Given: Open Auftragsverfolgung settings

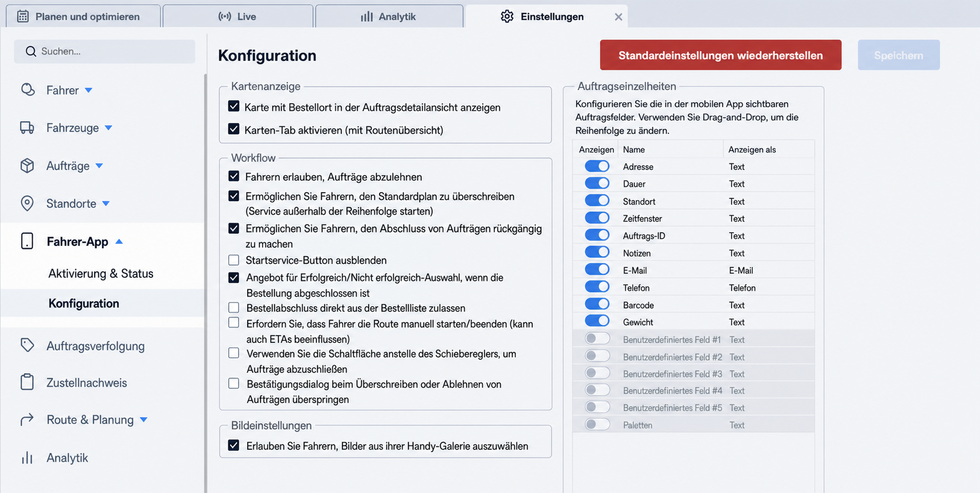Looking at the screenshot, I should tap(95, 346).
